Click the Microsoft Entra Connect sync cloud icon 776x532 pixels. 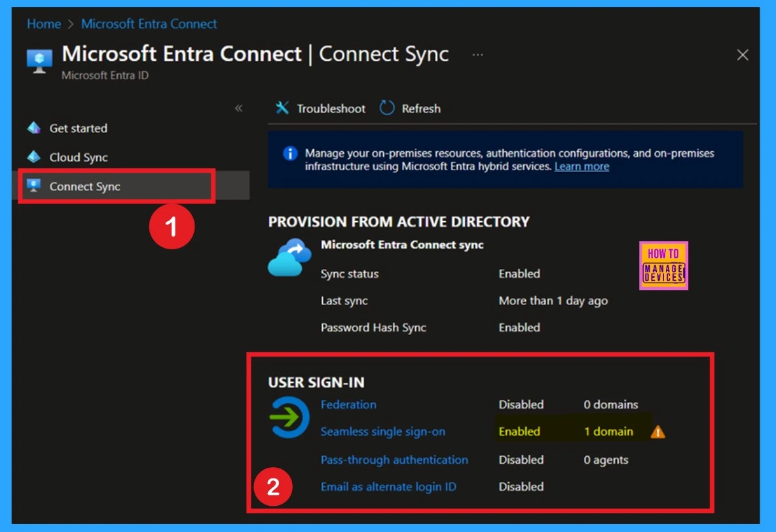[289, 258]
